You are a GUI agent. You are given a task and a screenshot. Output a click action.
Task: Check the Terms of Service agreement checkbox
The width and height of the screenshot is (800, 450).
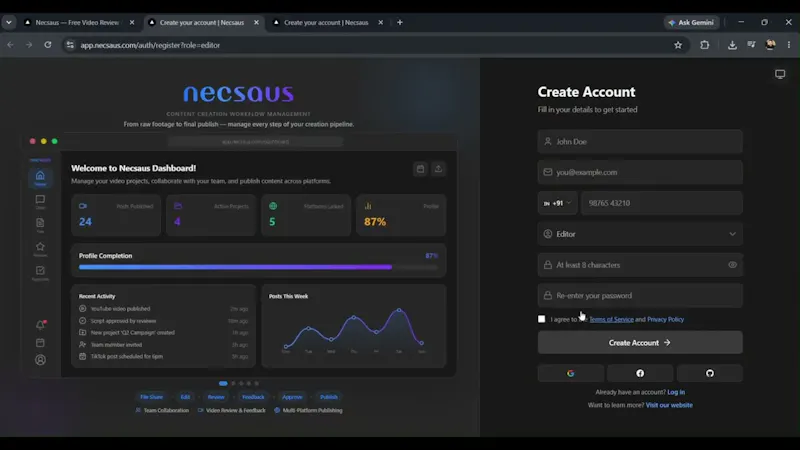tap(541, 319)
